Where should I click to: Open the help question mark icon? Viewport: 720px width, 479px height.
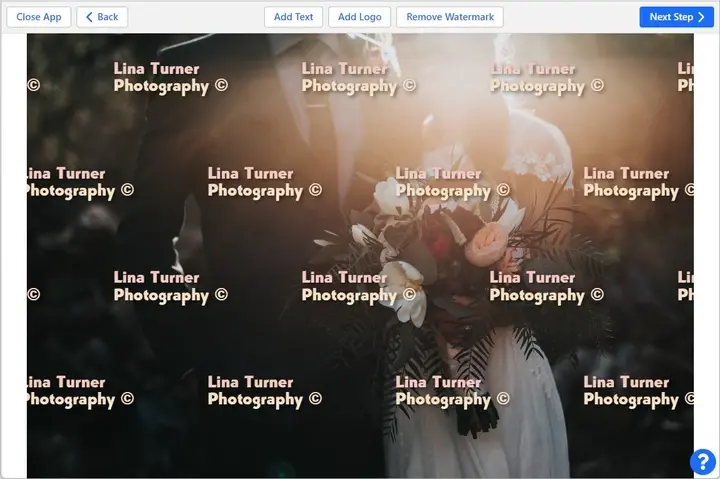coord(703,462)
